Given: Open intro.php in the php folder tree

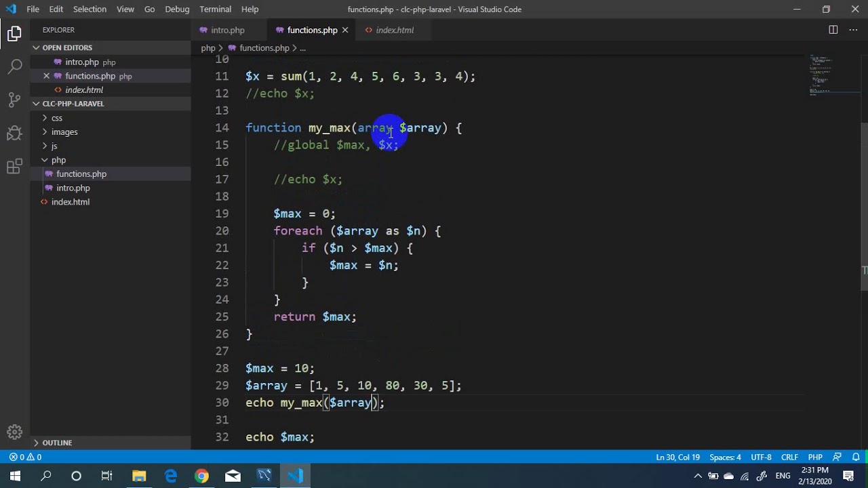Looking at the screenshot, I should point(73,188).
